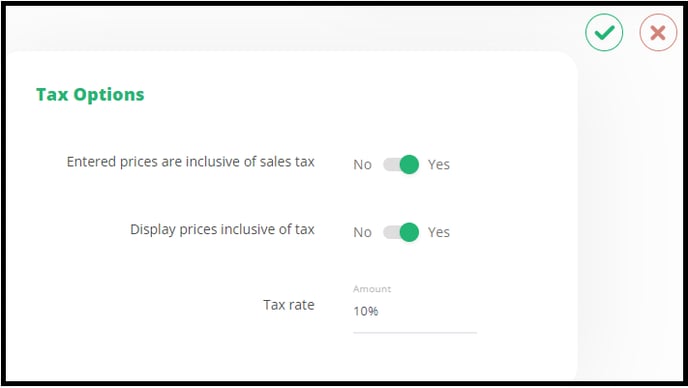Click the Amount label above the tax rate
Viewport: 688px width, 388px height.
click(x=372, y=289)
